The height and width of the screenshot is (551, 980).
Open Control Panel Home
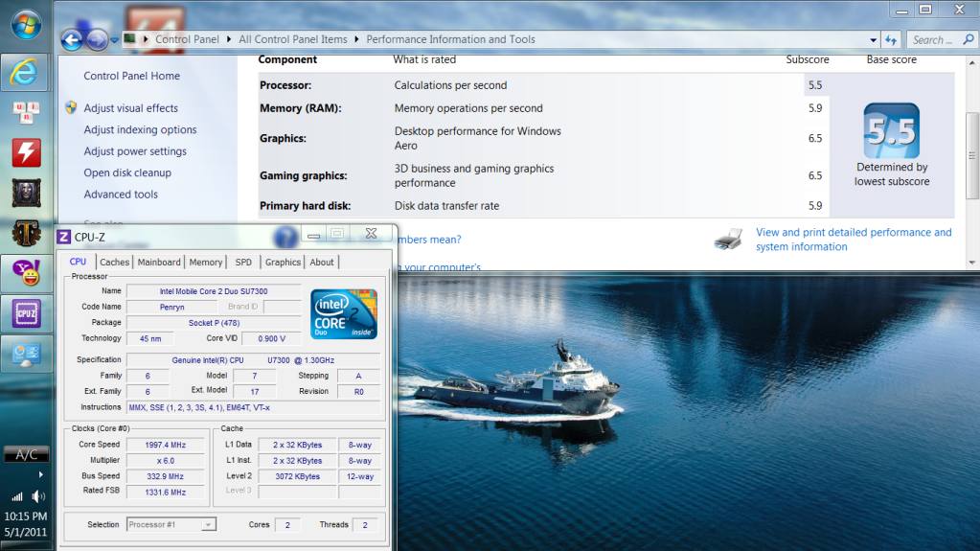[x=132, y=76]
